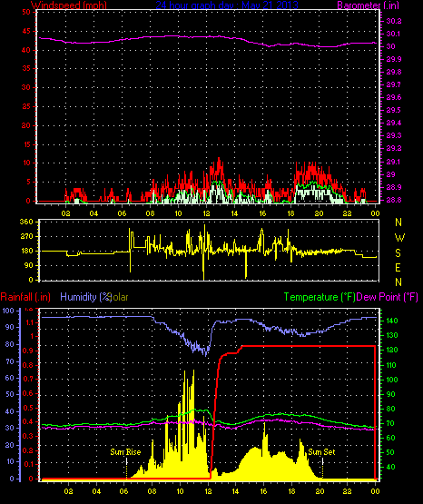Click "18" on the rainfall graph time axis
Screen dimensions: 423x504
(x=291, y=491)
